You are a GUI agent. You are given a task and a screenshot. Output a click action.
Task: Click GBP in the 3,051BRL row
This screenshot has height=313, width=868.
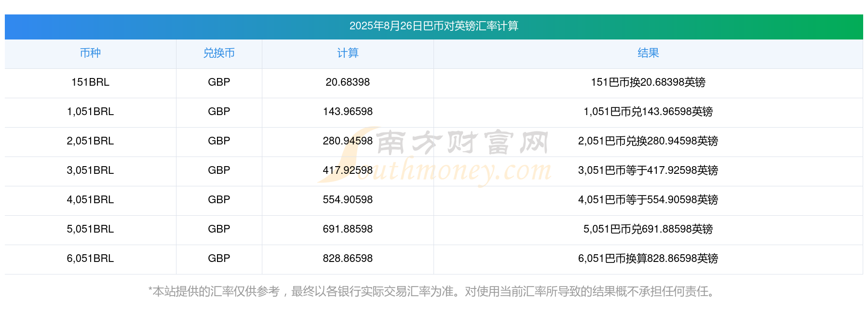(219, 170)
